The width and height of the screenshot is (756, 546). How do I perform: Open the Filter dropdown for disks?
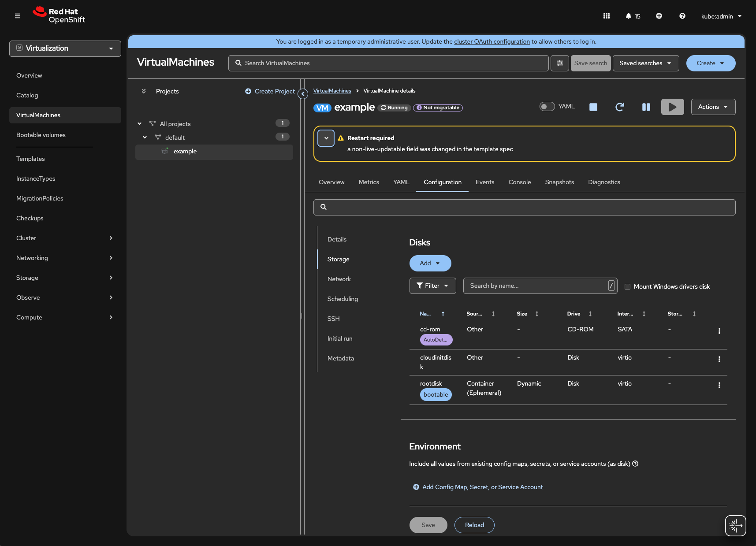click(432, 286)
